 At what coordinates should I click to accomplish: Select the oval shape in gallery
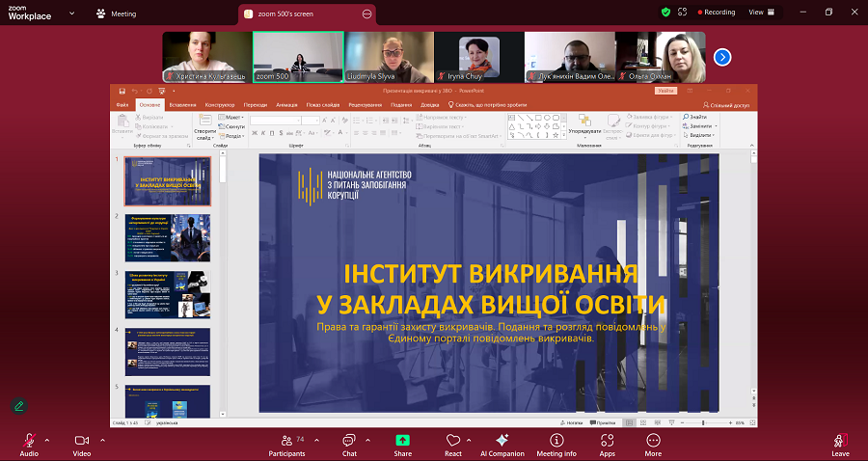[x=547, y=118]
